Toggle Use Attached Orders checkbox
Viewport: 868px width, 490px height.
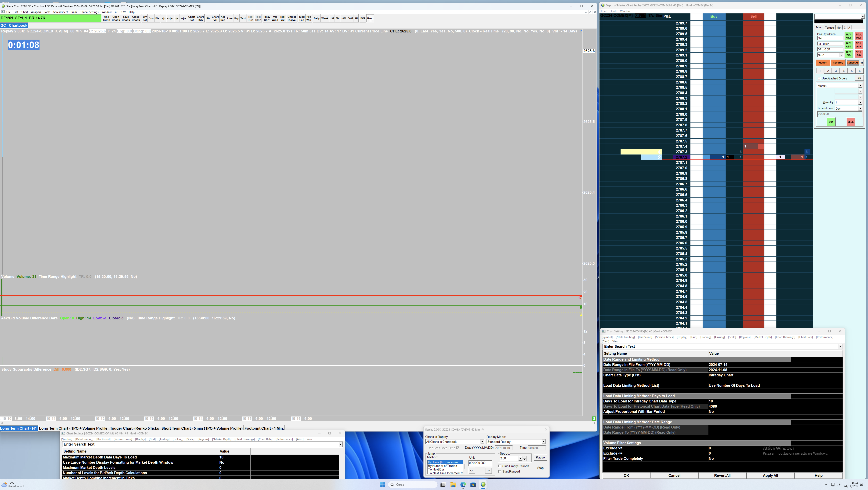coord(819,78)
